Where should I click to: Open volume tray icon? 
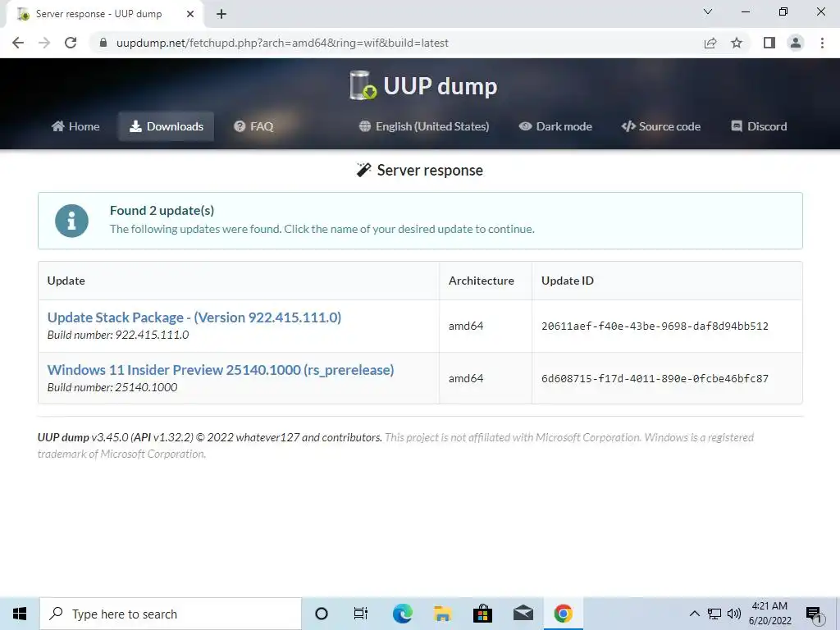tap(734, 614)
